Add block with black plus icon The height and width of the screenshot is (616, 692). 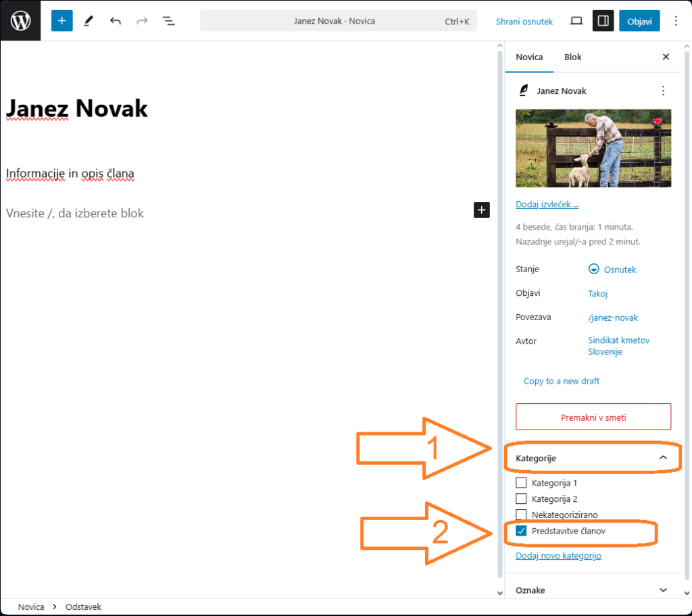point(481,210)
